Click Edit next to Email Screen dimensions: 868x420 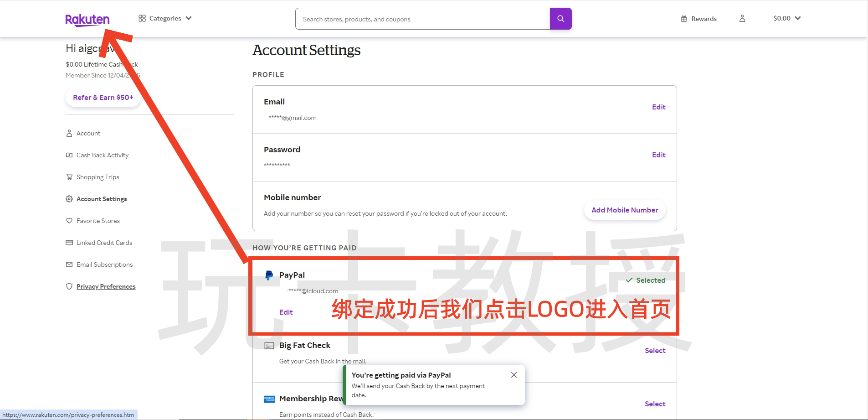[658, 107]
